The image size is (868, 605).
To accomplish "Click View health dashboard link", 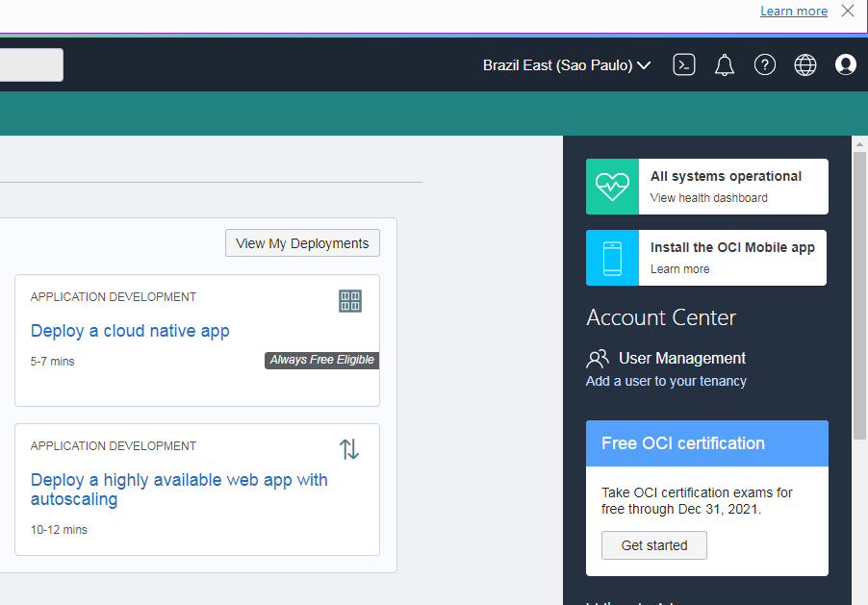I will coord(708,198).
